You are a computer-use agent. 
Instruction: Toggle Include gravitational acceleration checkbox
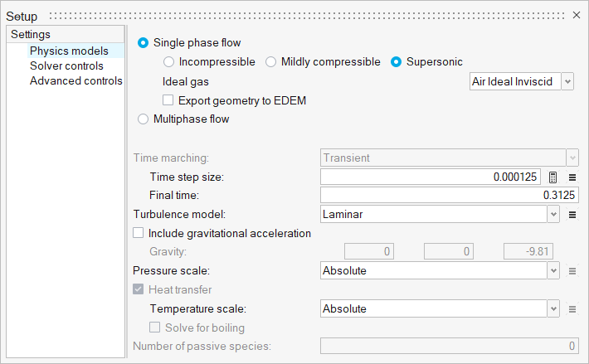(x=139, y=234)
